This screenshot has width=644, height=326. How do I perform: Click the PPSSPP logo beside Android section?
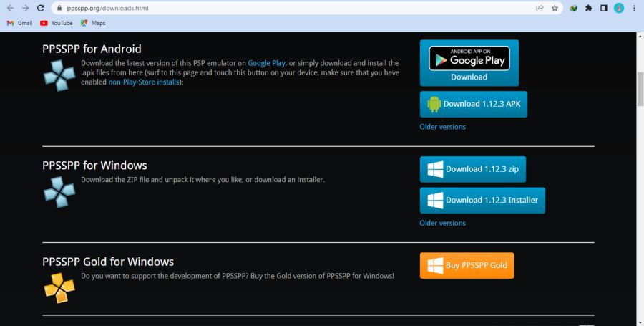(59, 75)
